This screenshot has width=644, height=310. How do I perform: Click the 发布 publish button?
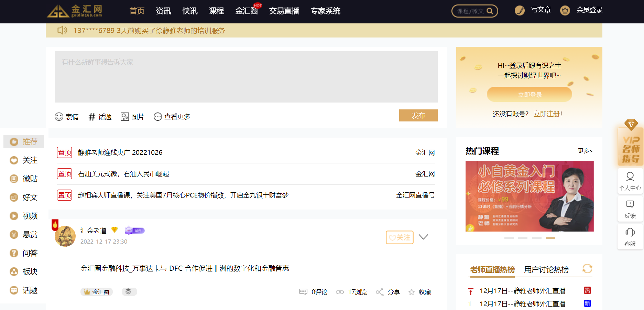click(418, 116)
